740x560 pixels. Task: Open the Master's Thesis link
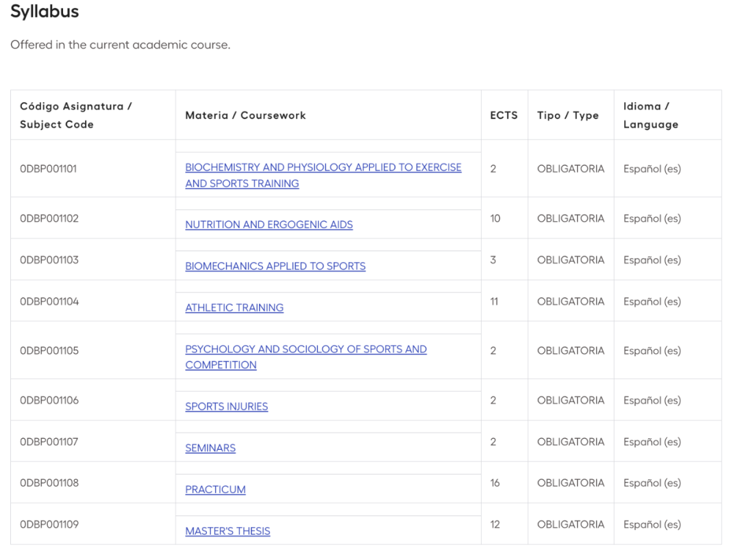click(227, 531)
